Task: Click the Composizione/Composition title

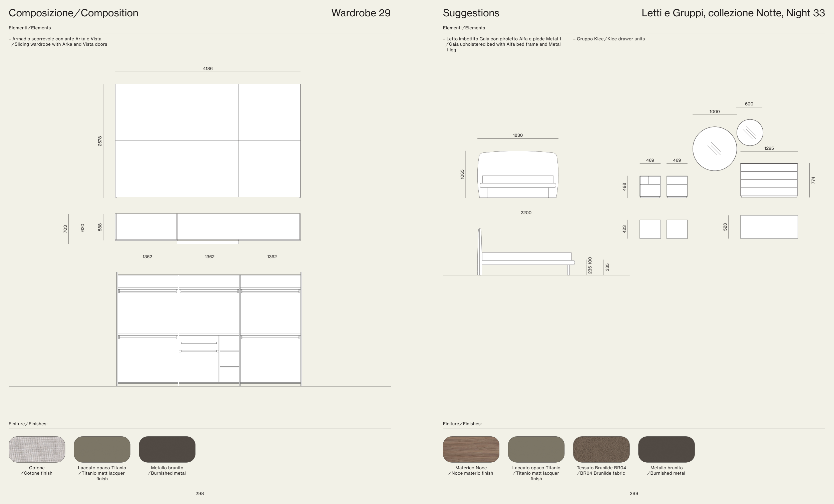Action: [x=73, y=13]
